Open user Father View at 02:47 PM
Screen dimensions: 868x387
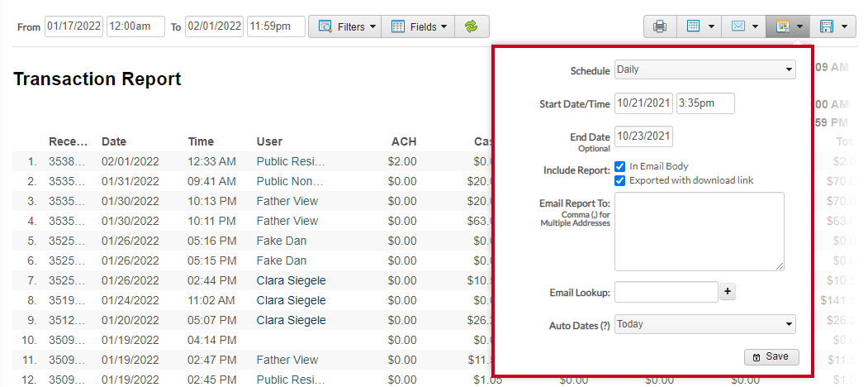(x=287, y=360)
